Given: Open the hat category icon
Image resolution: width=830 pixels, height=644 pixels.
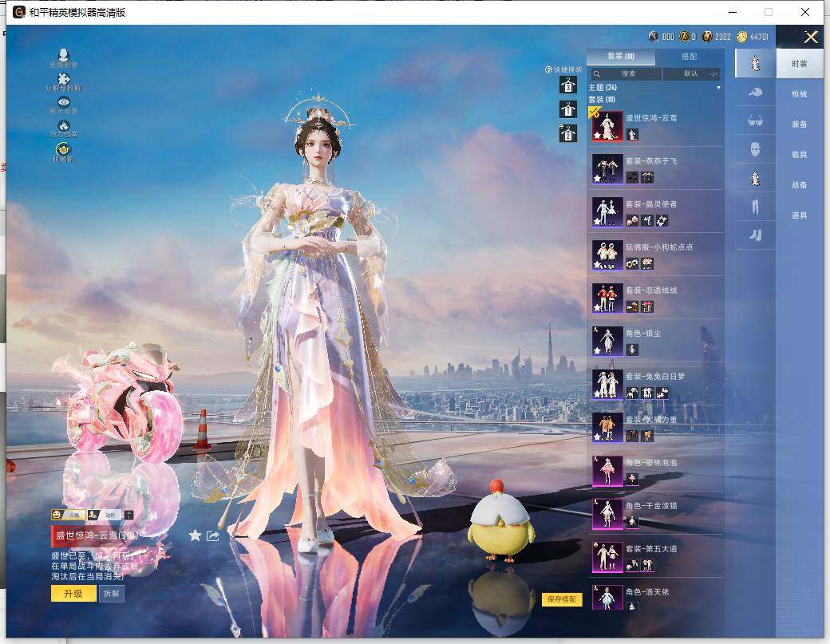Looking at the screenshot, I should [x=755, y=93].
